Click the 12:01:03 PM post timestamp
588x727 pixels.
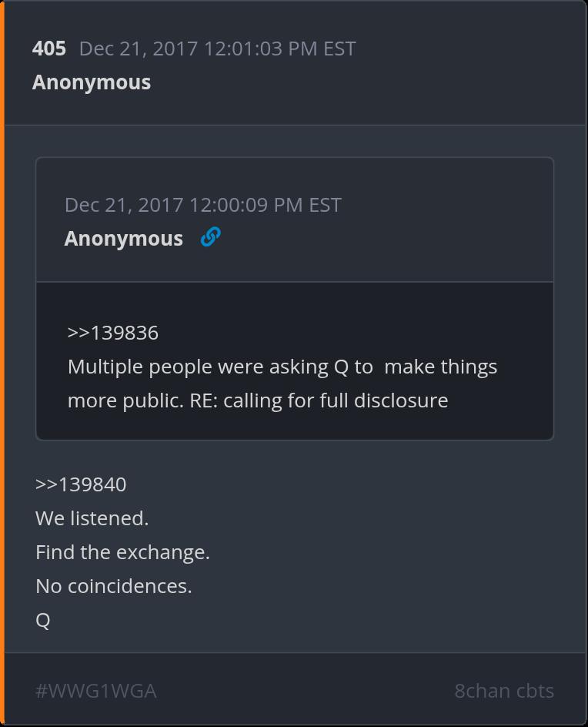tap(217, 49)
